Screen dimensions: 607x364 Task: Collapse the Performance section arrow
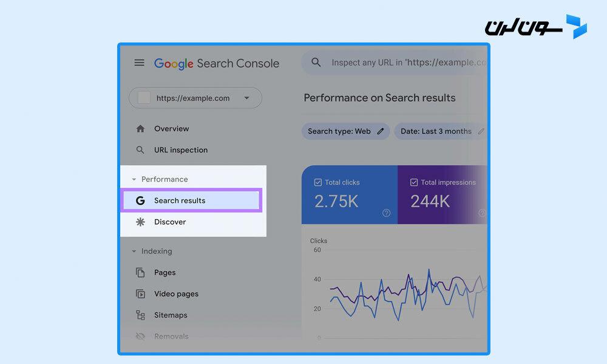134,180
